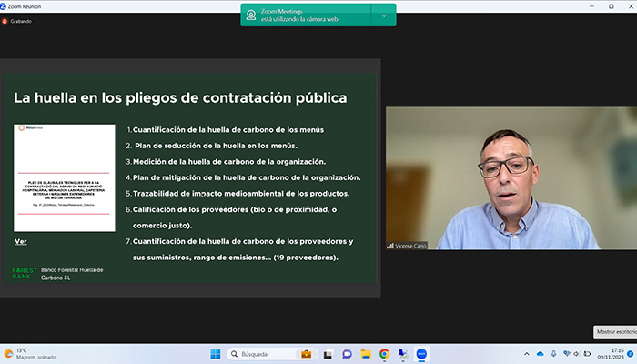Click the volume icon in system tray
Viewport: 637px width, 364px height.
click(x=578, y=353)
